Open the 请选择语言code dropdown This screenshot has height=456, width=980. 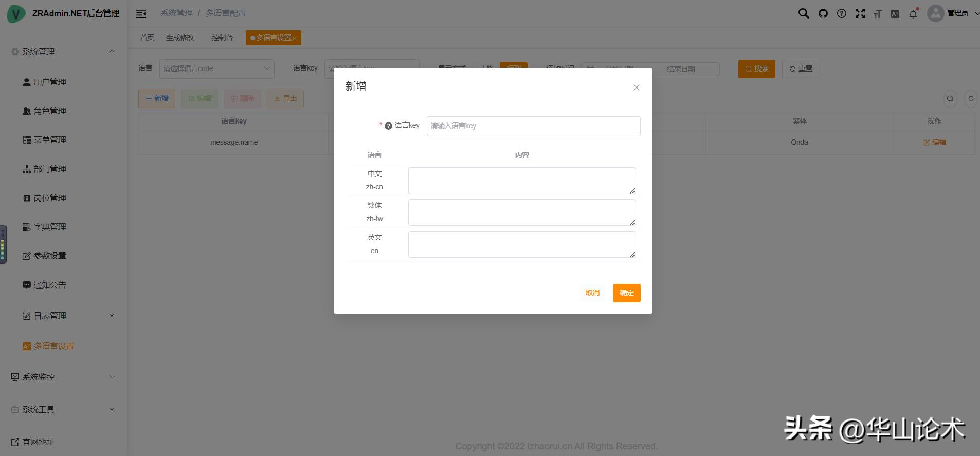click(216, 68)
